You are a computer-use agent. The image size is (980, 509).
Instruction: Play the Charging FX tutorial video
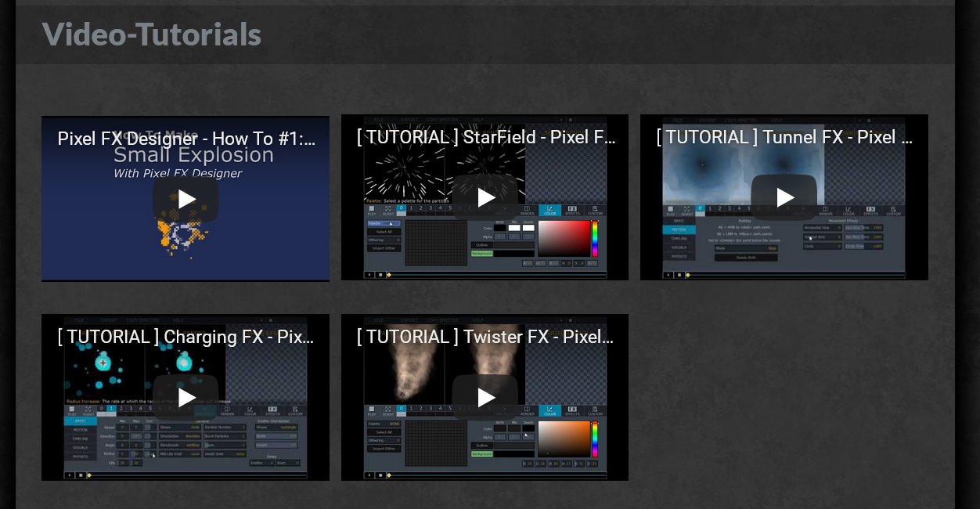click(x=186, y=398)
